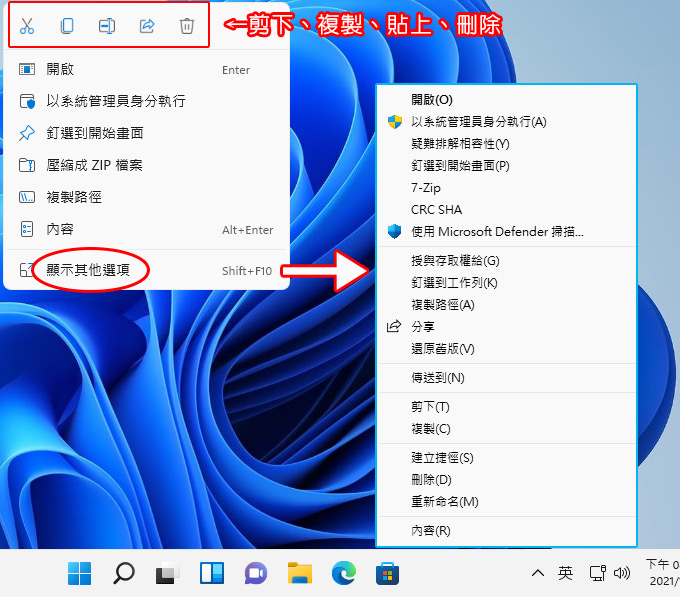Choose 壓縮成 ZIP 檔案
Viewport: 680px width, 597px height.
pyautogui.click(x=147, y=165)
